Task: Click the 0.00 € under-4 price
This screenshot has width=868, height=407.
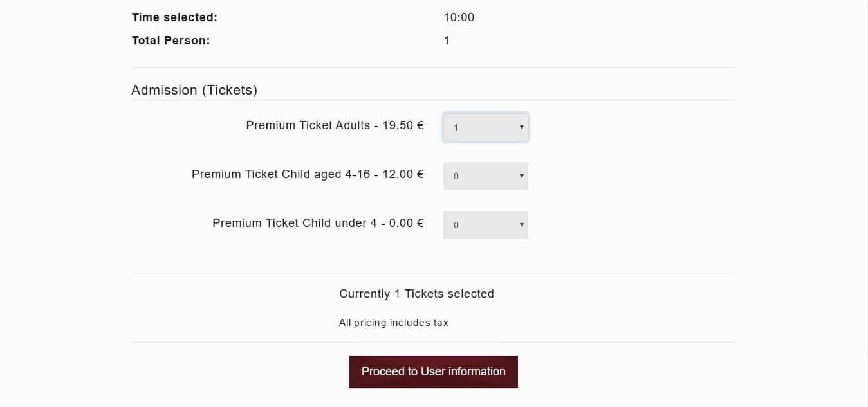Action: 406,223
